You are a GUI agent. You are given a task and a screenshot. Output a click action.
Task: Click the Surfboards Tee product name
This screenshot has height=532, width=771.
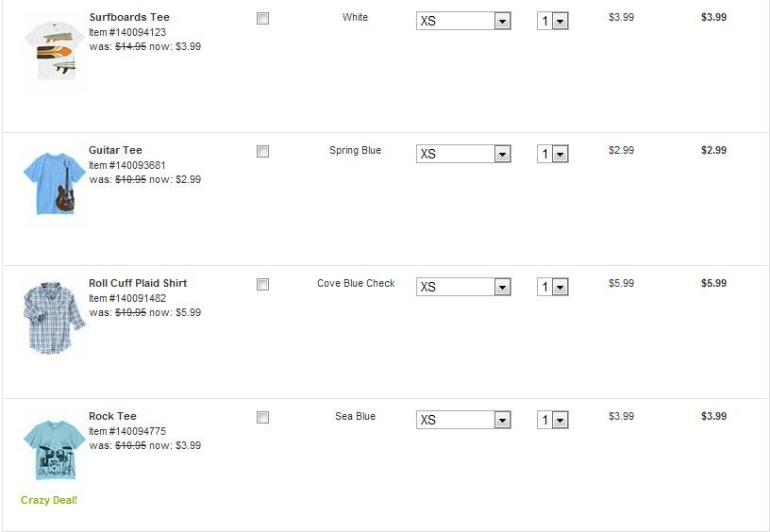[129, 17]
